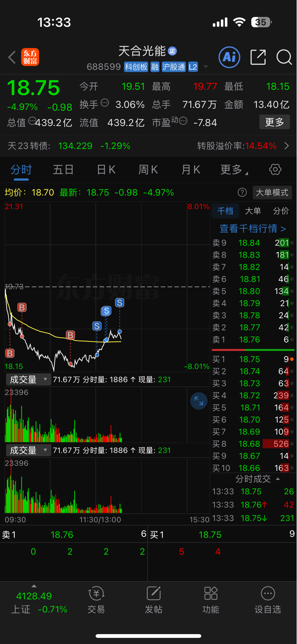The image size is (297, 644).
Task: Open the 东方财富 logo icon
Action: pos(30,57)
